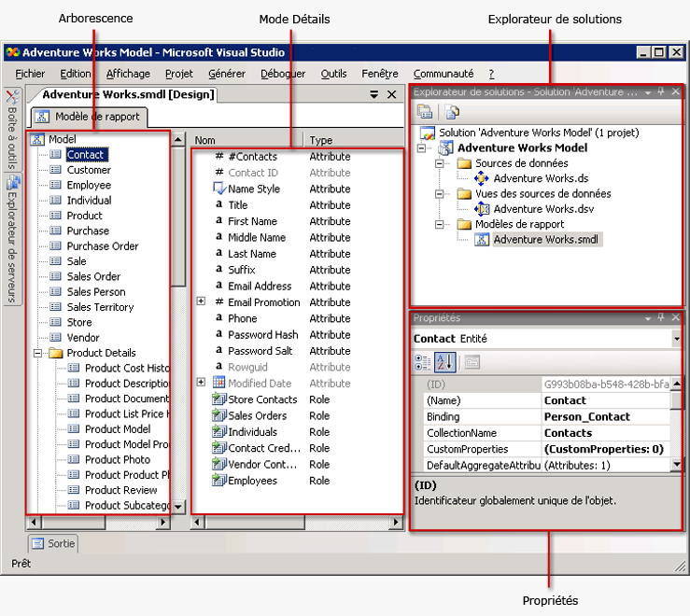The height and width of the screenshot is (616, 690).
Task: Collapse Vues des sources de données folder
Action: 439,194
